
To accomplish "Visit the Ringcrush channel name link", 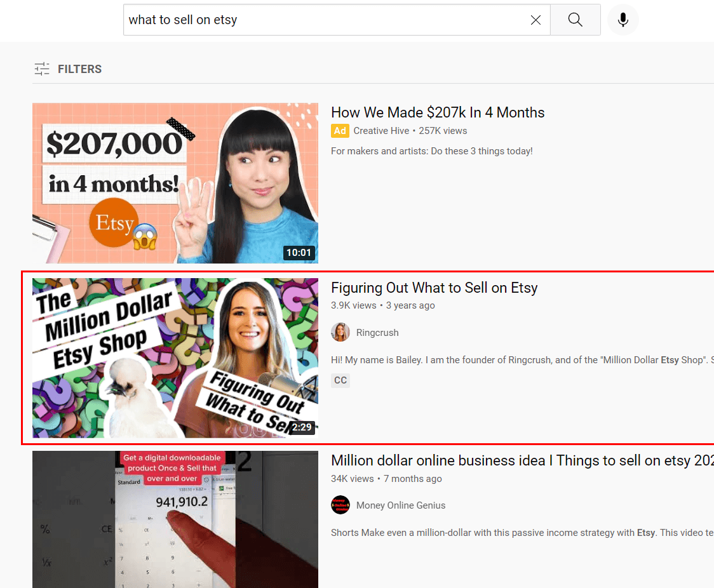I will pos(377,333).
